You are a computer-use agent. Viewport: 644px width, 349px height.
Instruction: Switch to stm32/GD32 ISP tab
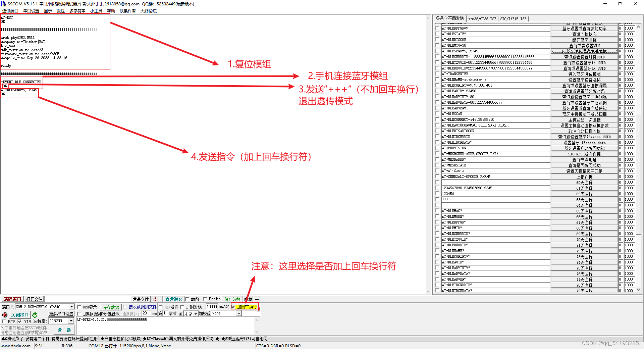(x=482, y=19)
